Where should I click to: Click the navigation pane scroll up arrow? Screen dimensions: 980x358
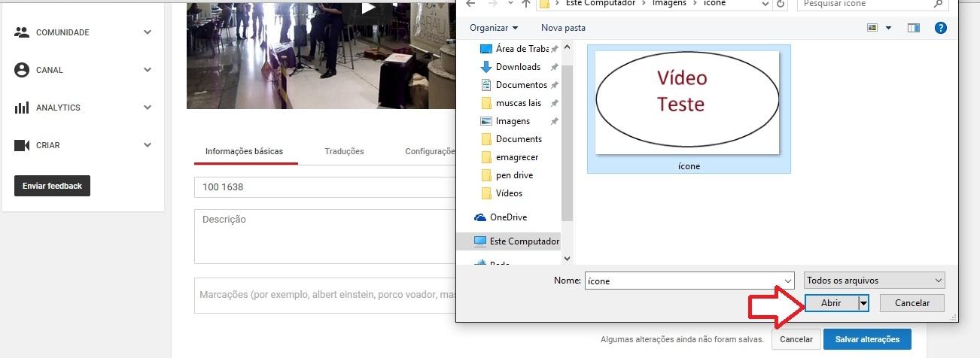pyautogui.click(x=568, y=48)
